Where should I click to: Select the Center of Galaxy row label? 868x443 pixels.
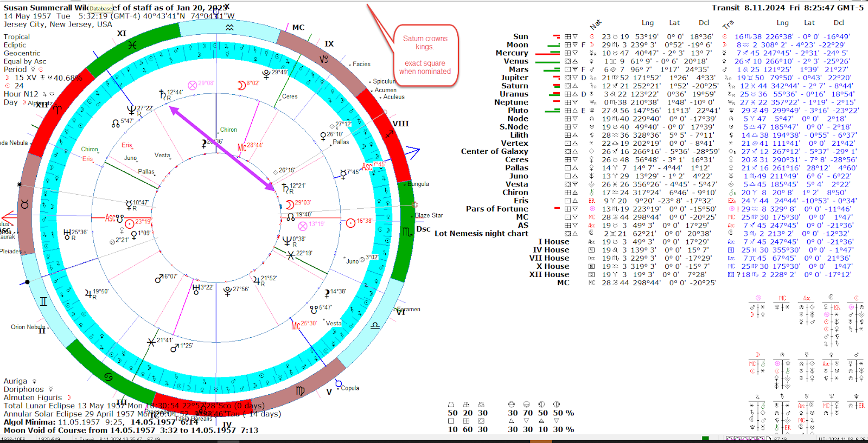[494, 151]
